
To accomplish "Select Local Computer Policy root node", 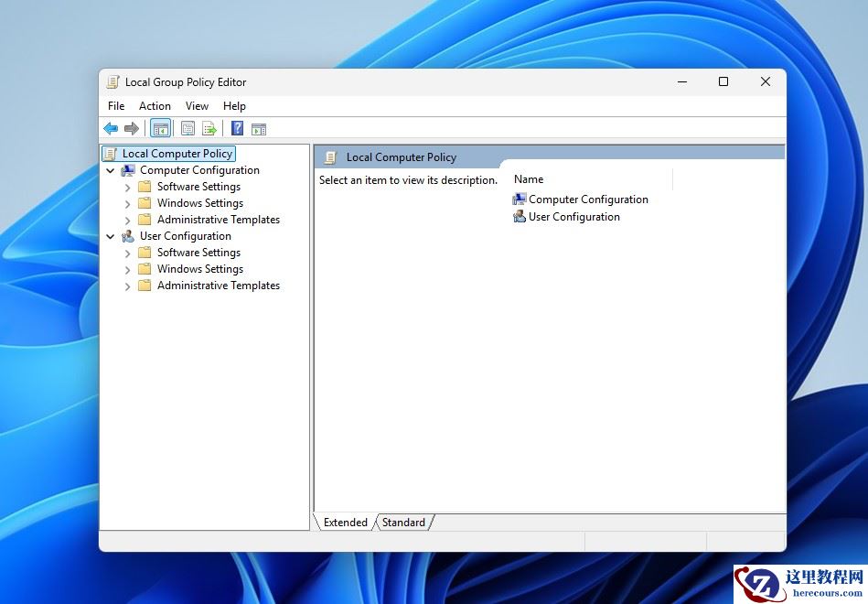I will pos(177,154).
